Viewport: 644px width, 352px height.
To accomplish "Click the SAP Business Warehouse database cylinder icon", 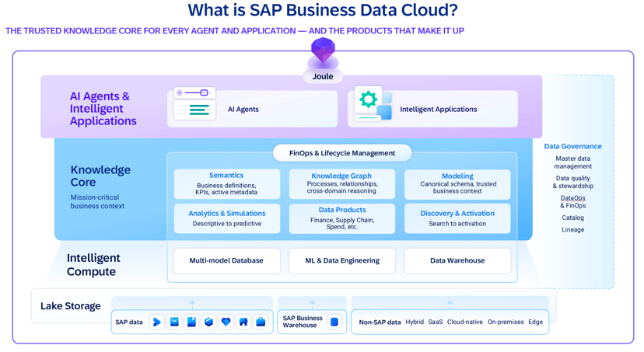I will (x=334, y=322).
